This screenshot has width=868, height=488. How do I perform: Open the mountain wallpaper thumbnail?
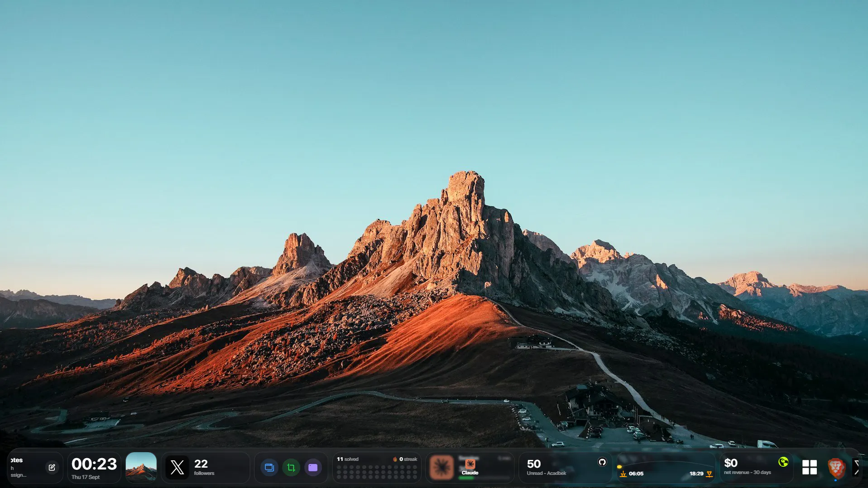pos(141,467)
